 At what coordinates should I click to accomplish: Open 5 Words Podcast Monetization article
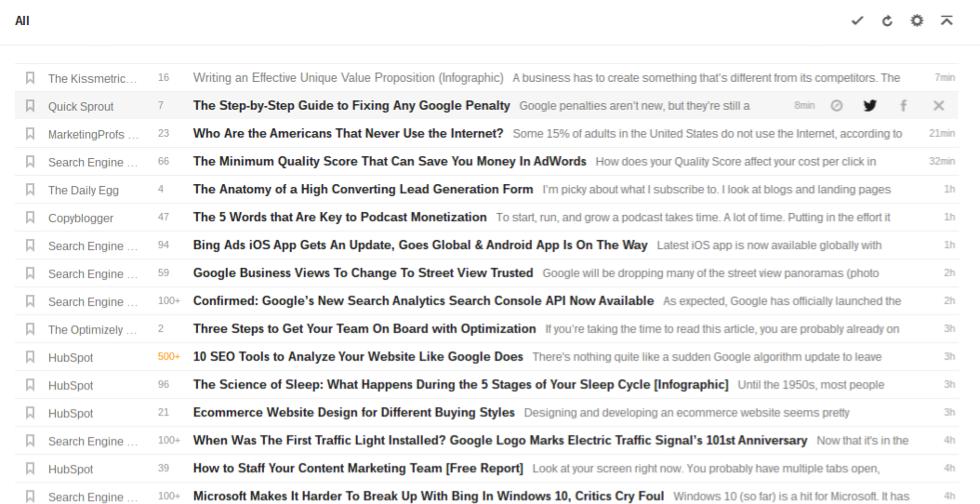click(x=340, y=218)
